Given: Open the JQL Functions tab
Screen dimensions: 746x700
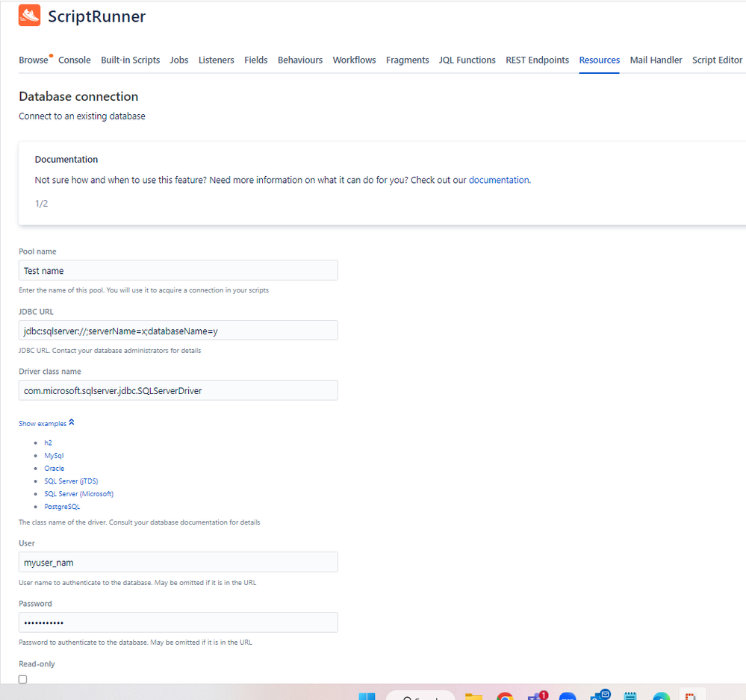Looking at the screenshot, I should tap(467, 60).
